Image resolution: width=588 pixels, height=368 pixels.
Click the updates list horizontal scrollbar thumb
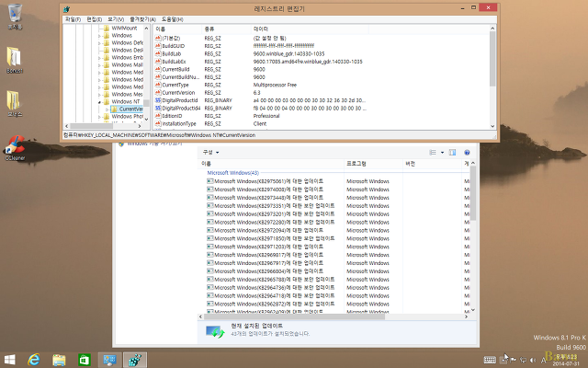click(294, 316)
